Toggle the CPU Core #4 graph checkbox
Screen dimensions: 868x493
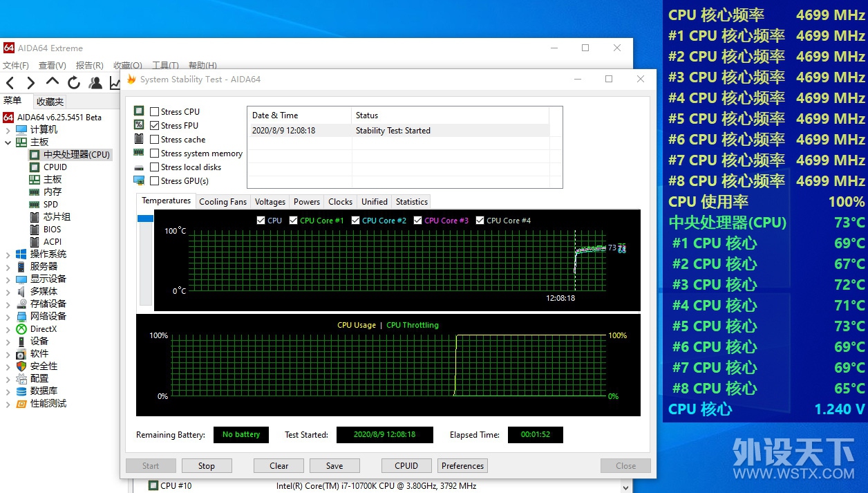[480, 220]
